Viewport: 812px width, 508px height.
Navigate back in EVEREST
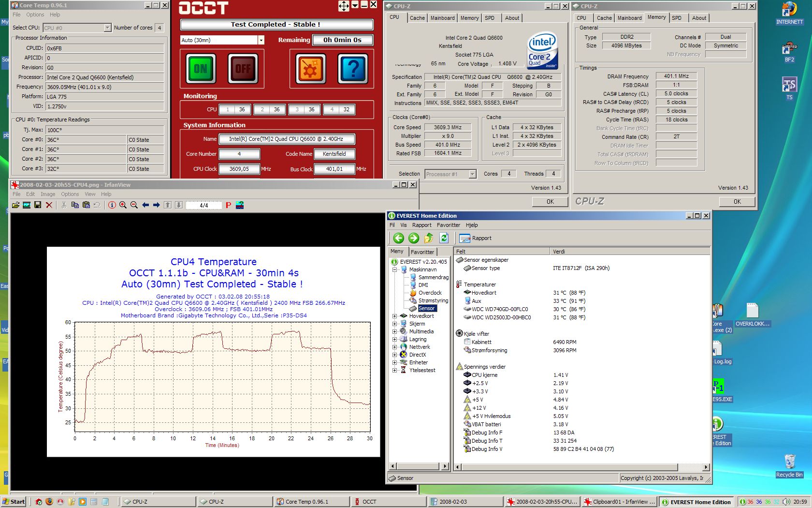[x=398, y=238]
